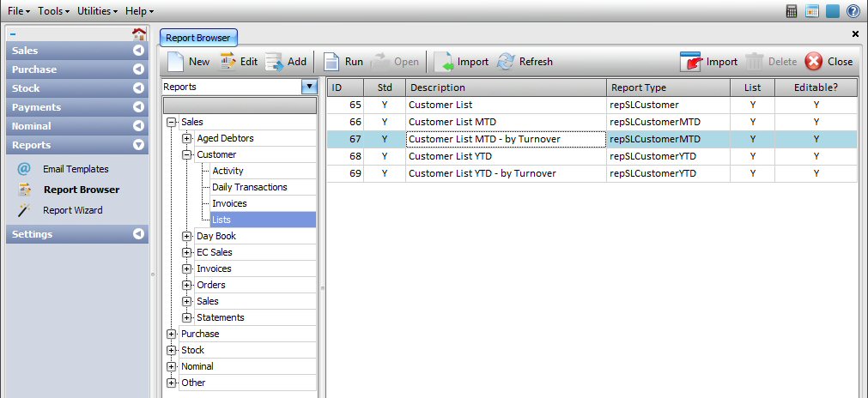Open the Tools menu

pos(52,11)
